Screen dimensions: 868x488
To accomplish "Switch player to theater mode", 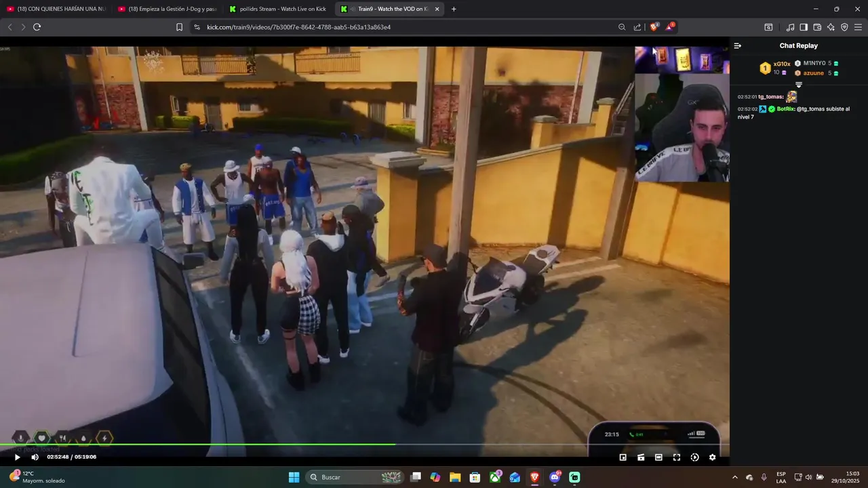I will pyautogui.click(x=658, y=457).
